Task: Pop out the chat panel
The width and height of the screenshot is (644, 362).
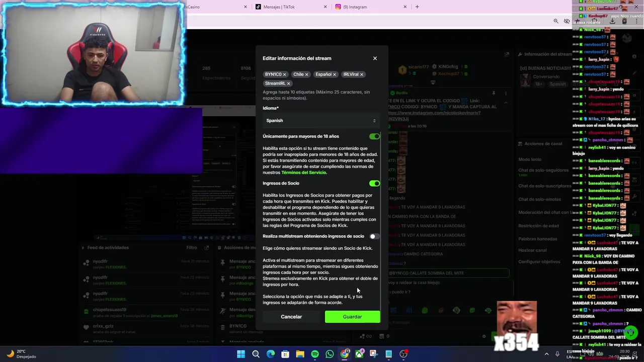Action: tap(507, 54)
